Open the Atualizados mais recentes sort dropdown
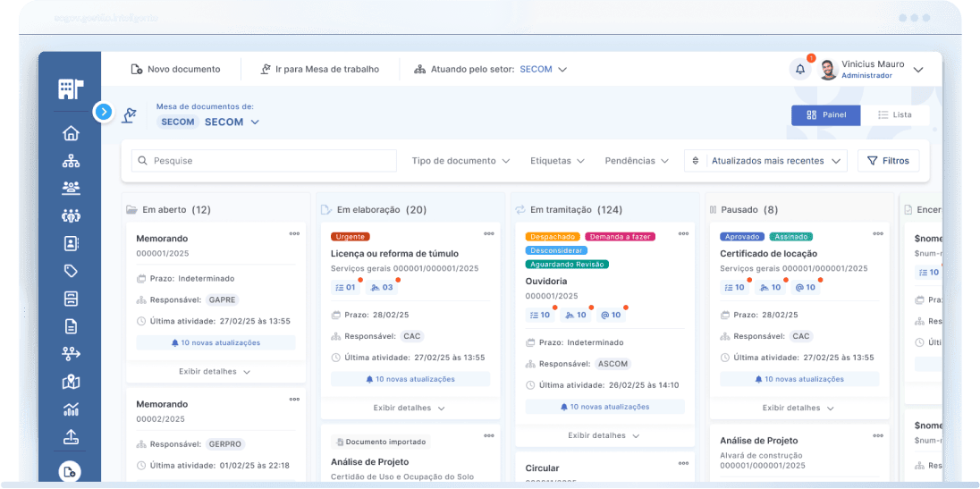This screenshot has height=489, width=980. click(x=765, y=161)
